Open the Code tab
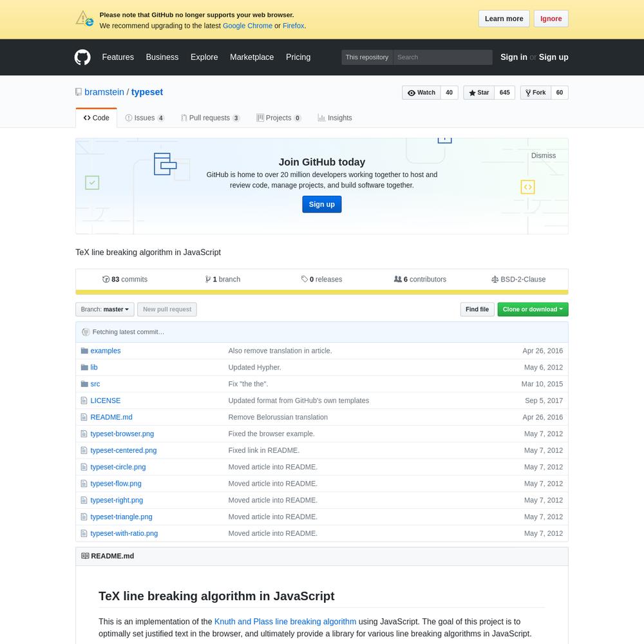The image size is (644, 644). click(x=96, y=118)
